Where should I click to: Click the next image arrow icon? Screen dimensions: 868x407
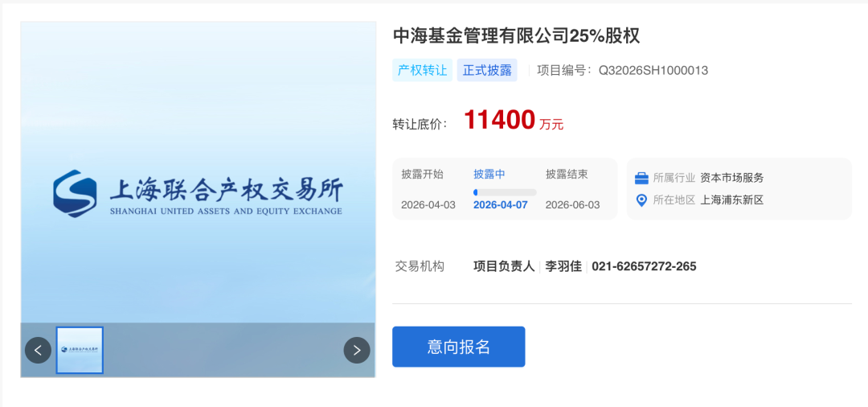point(357,350)
